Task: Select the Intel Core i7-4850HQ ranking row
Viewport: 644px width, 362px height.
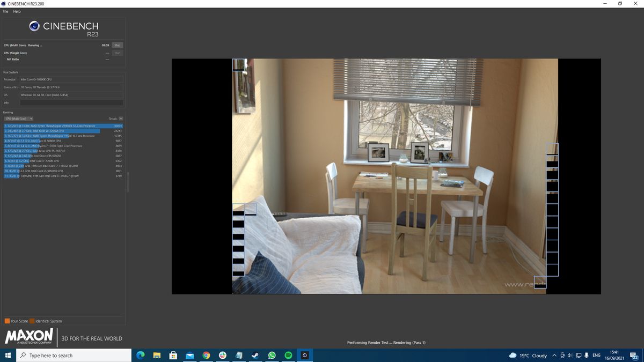Action: [x=63, y=171]
